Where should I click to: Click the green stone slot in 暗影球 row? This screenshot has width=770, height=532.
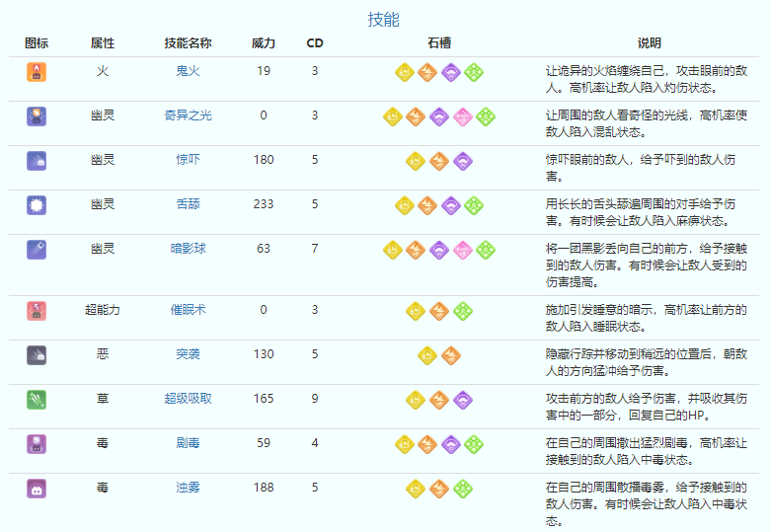tap(485, 250)
